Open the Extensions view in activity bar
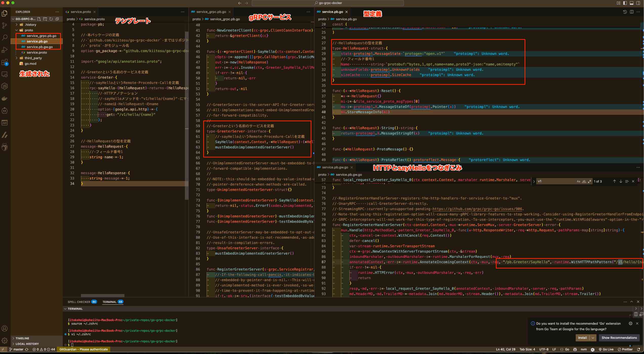The height and width of the screenshot is (354, 644). click(5, 62)
